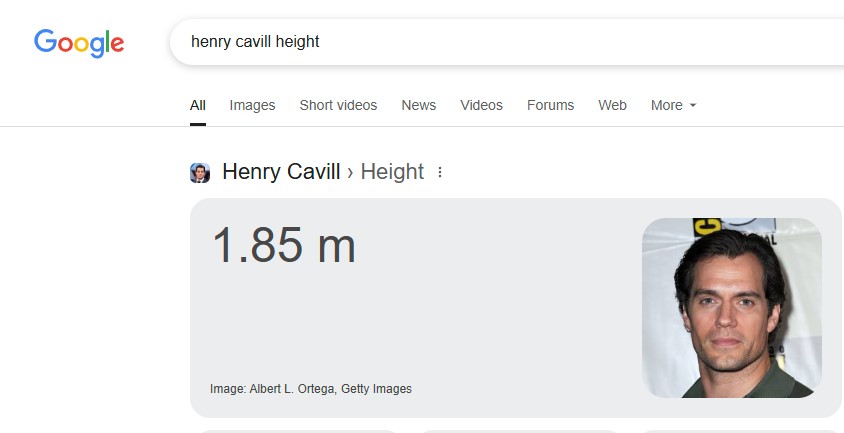Click the Henry Cavill breadcrumb link
844x433 pixels.
tap(281, 172)
